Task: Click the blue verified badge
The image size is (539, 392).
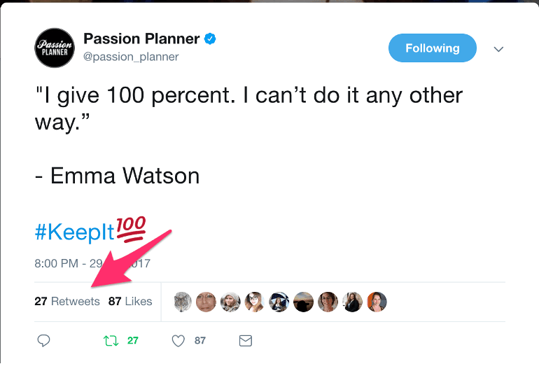Action: coord(210,39)
